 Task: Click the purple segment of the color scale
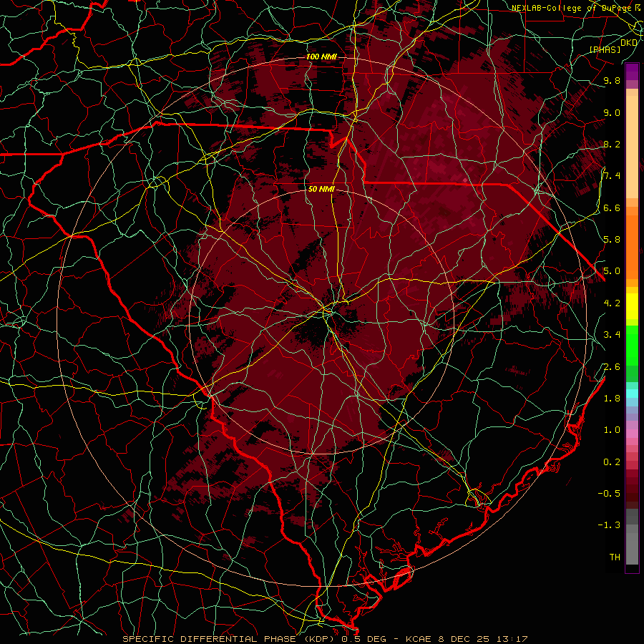pos(632,72)
